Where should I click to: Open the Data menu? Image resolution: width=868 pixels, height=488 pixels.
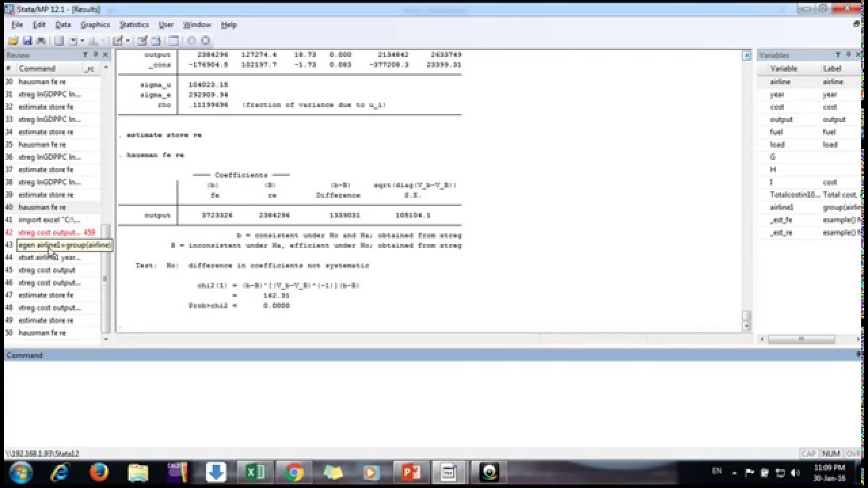pyautogui.click(x=63, y=24)
